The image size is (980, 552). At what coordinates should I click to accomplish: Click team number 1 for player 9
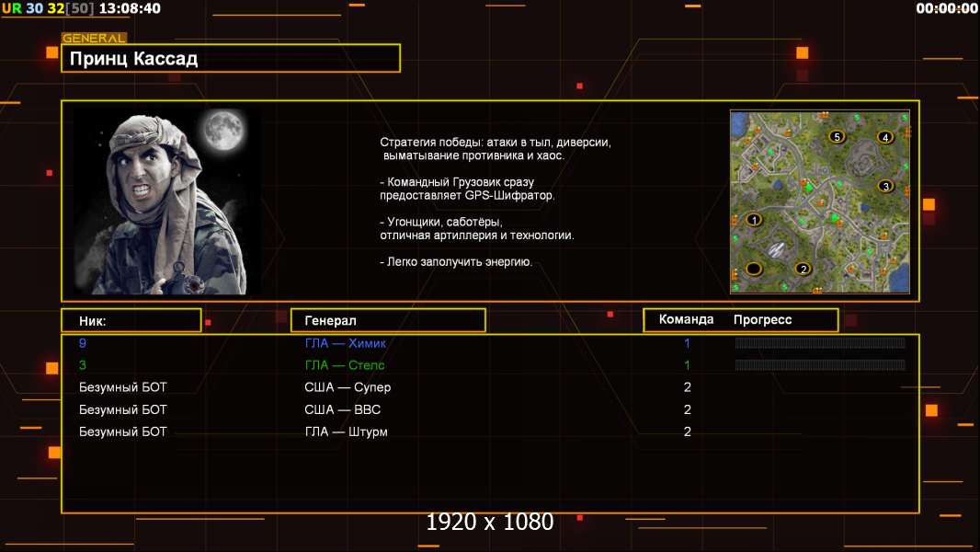pos(687,342)
